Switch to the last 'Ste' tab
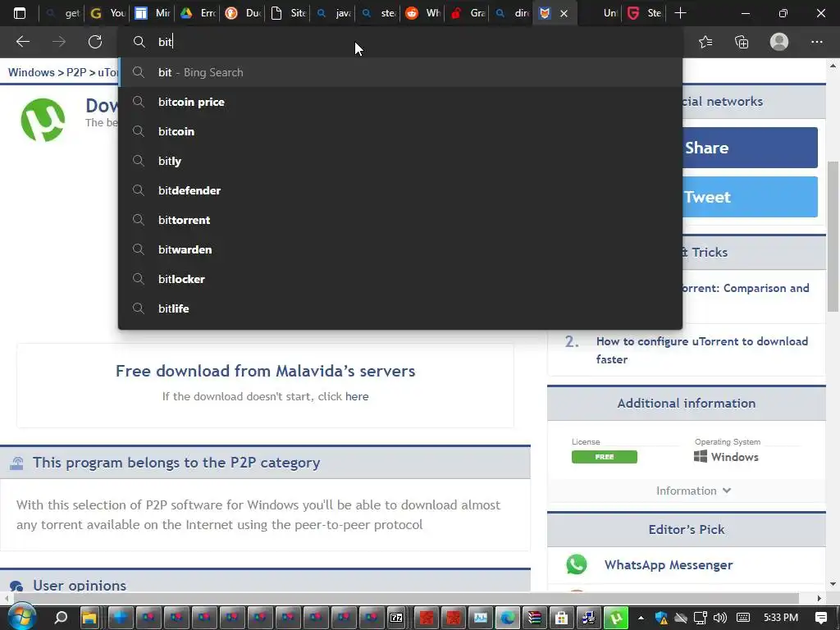The width and height of the screenshot is (840, 630). (645, 13)
